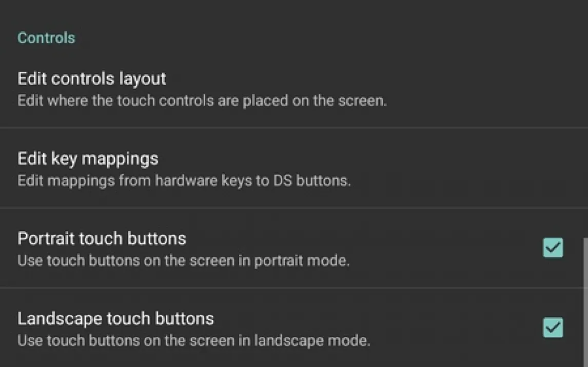Toggle the Portrait touch buttons checkbox
Viewport: 588px width, 367px height.
click(x=553, y=248)
